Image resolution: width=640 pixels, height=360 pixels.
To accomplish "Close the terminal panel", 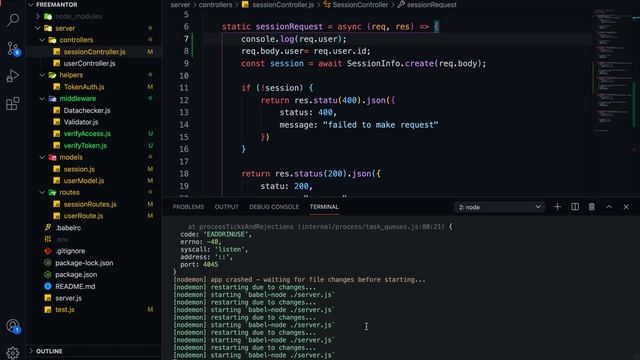I will pyautogui.click(x=626, y=207).
